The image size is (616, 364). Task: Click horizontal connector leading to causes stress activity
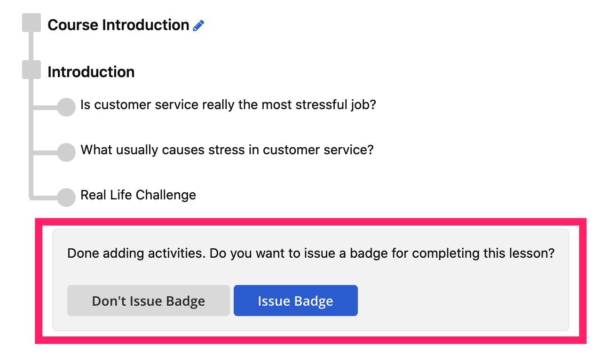46,152
